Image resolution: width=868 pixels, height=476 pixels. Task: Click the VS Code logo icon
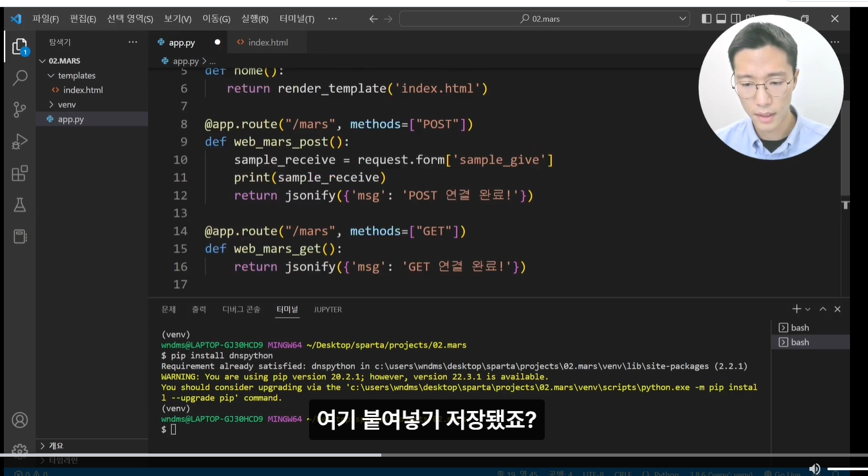pyautogui.click(x=16, y=19)
